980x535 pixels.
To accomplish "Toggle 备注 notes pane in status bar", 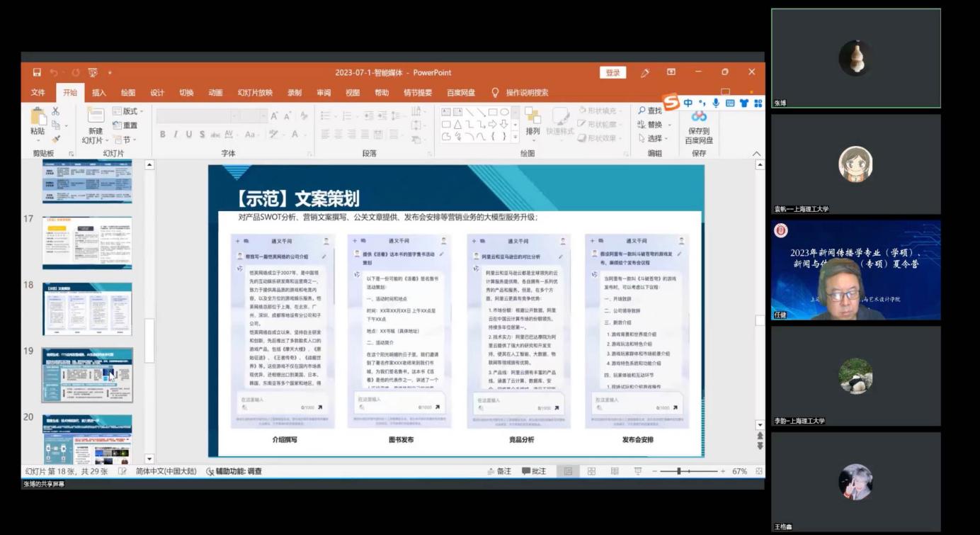I will coord(499,471).
